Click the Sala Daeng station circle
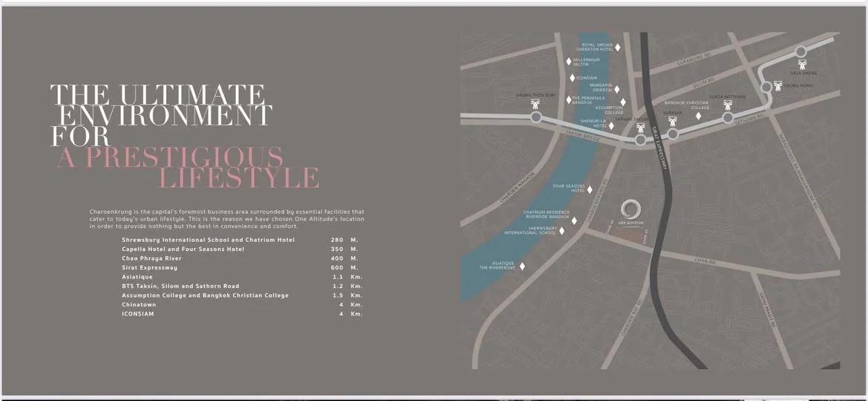Screen dimensions: 868x401 click(x=800, y=52)
